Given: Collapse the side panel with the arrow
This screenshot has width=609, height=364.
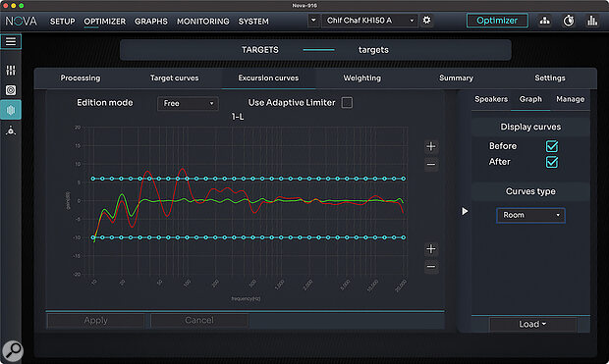Looking at the screenshot, I should [x=465, y=211].
